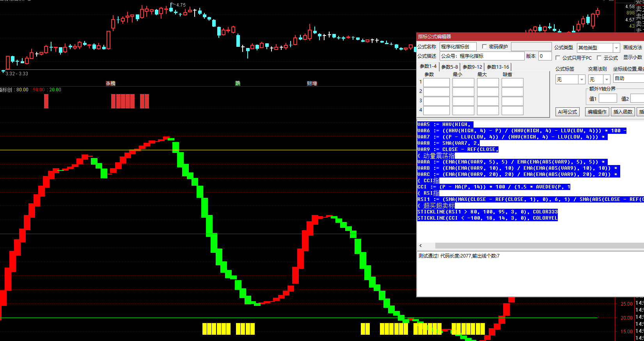
Task: Click the 涨榜 marker icon on chart
Action: pyautogui.click(x=111, y=83)
